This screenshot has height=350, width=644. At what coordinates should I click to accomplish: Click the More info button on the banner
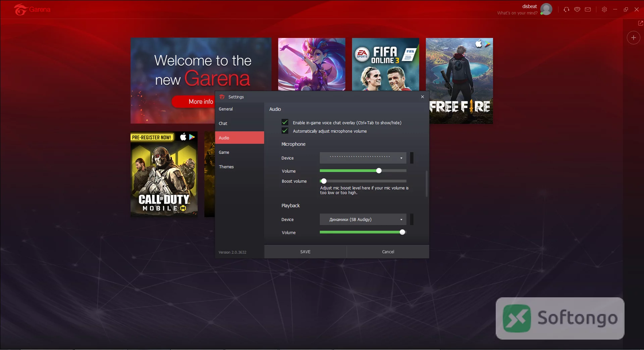click(x=194, y=102)
